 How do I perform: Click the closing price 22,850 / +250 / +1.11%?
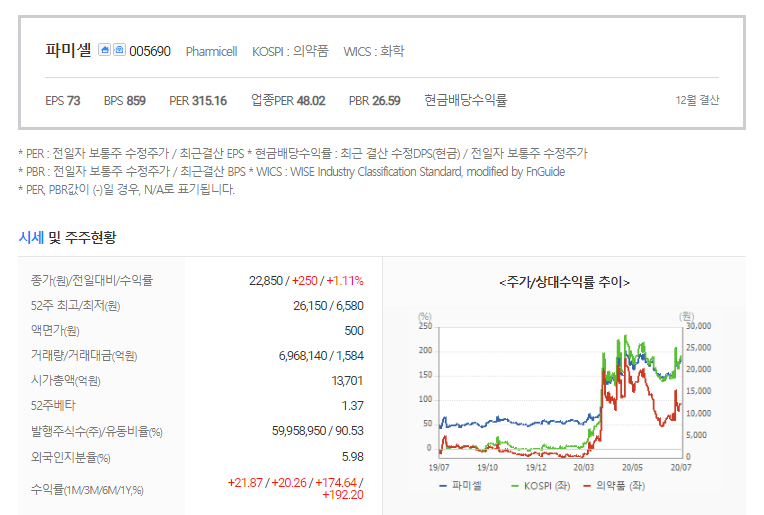(x=306, y=281)
